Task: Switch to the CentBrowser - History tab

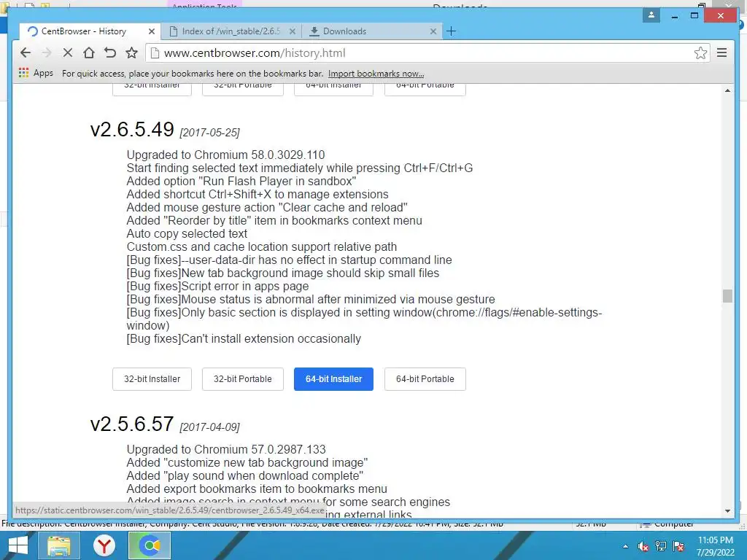Action: pyautogui.click(x=83, y=31)
